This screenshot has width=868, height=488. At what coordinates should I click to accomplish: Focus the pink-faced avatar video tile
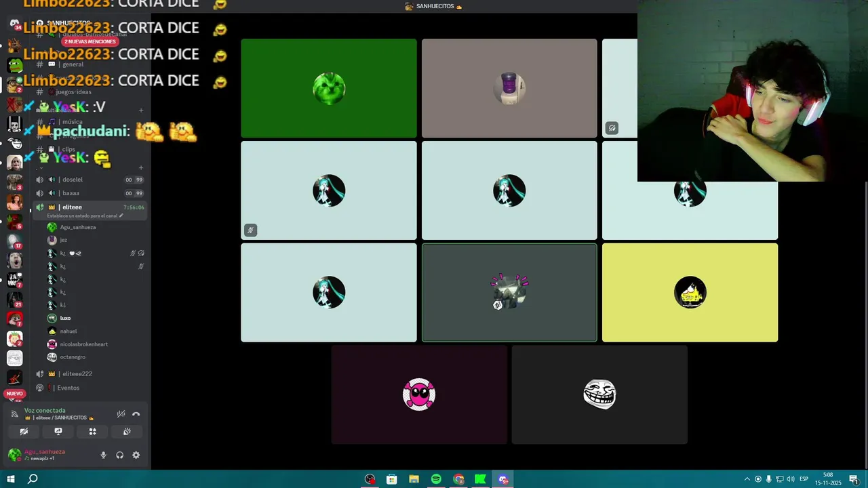coord(419,394)
